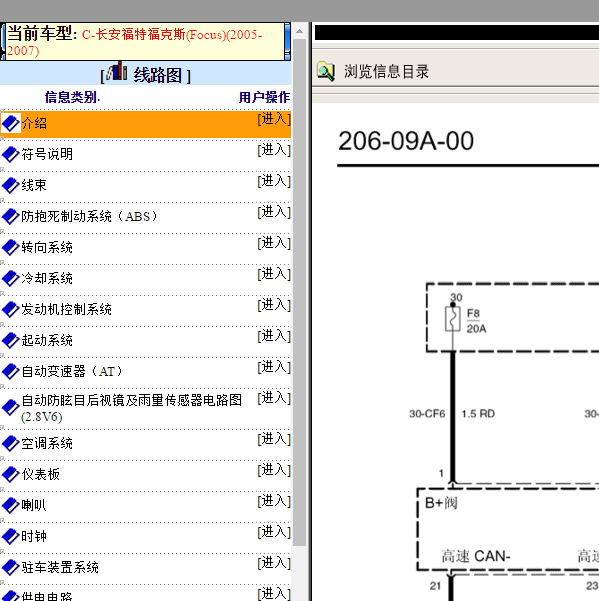
Task: Open [进入] for 空调系统 row
Action: pyautogui.click(x=274, y=439)
